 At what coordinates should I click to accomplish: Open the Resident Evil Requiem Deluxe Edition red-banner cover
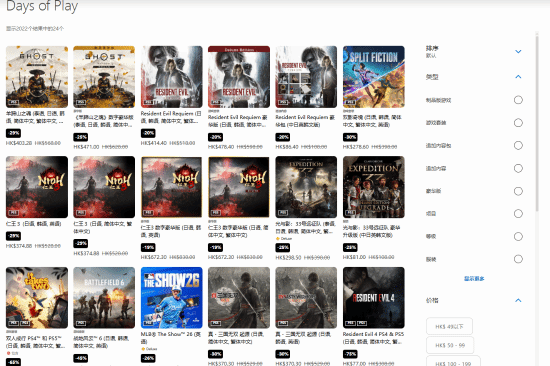[x=239, y=77]
